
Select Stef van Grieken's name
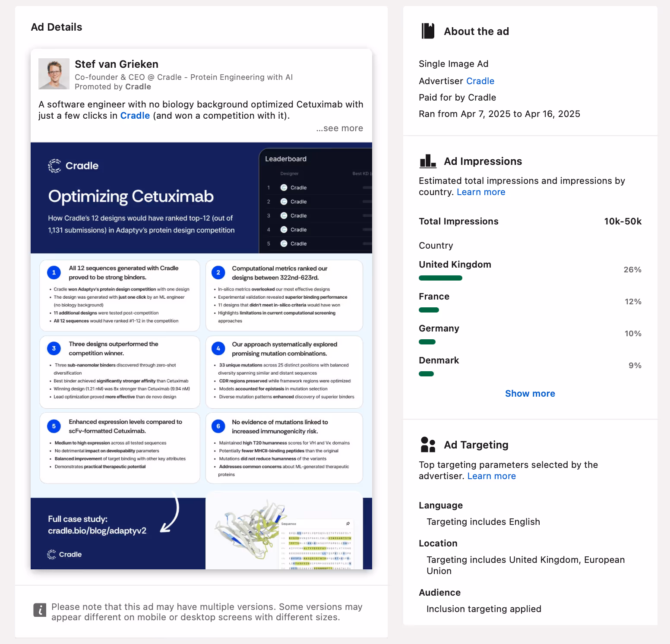117,64
